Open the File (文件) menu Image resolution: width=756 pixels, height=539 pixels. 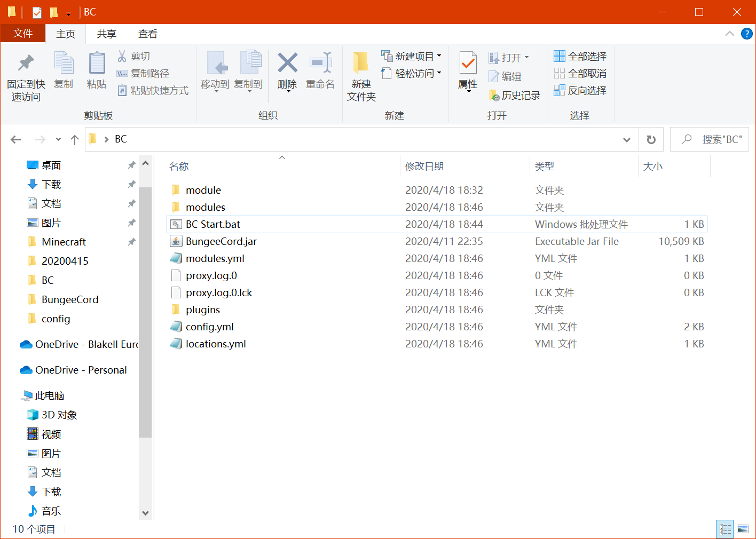(23, 34)
